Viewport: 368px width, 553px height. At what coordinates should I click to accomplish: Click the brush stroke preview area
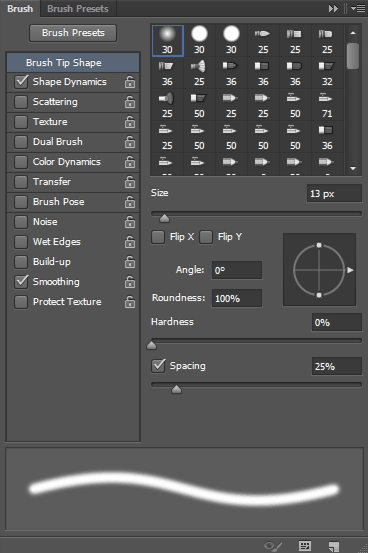click(x=185, y=489)
